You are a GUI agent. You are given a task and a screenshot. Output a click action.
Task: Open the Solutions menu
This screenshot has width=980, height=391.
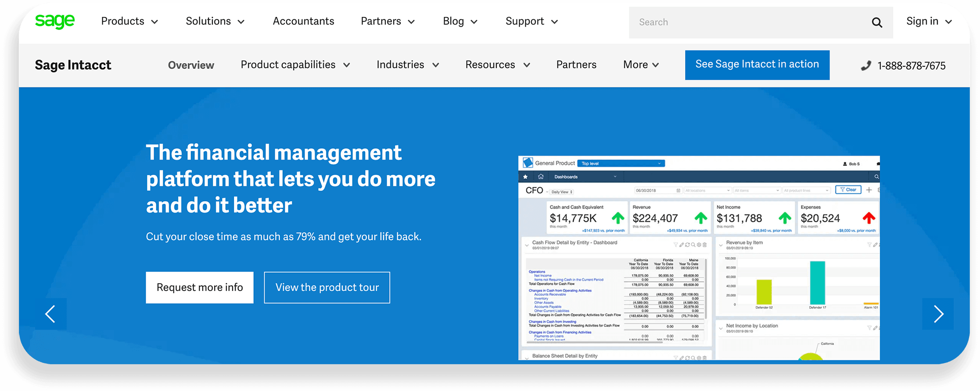215,21
